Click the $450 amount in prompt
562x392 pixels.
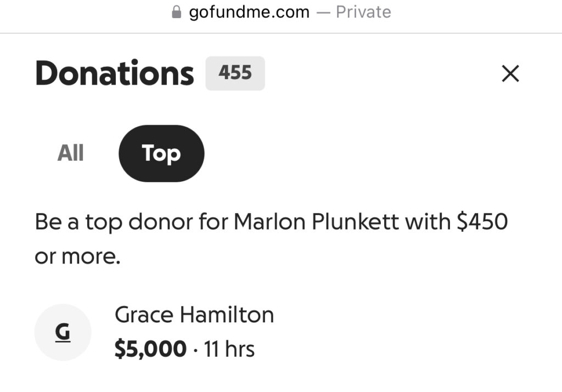click(482, 222)
